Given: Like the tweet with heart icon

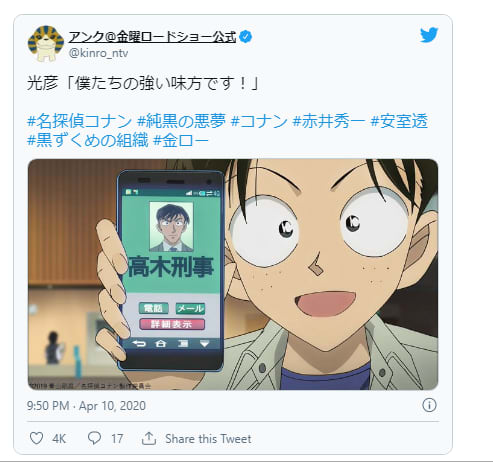Looking at the screenshot, I should [x=36, y=438].
